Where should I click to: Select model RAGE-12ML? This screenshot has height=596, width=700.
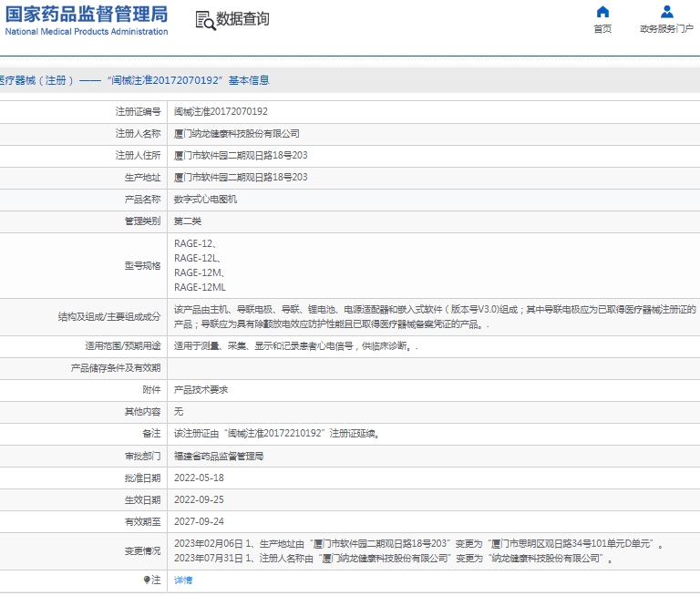tap(200, 287)
